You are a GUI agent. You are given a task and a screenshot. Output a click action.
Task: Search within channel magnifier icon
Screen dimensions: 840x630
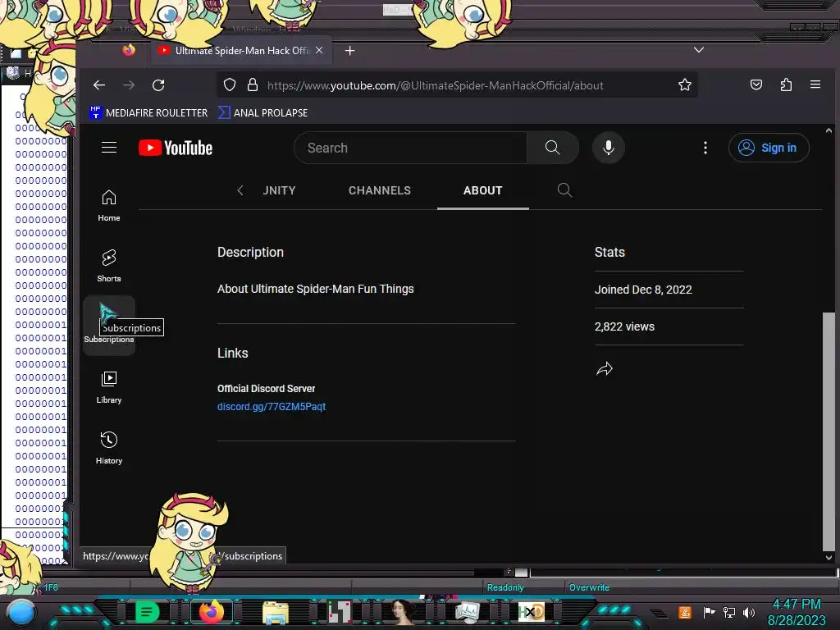[x=564, y=190]
